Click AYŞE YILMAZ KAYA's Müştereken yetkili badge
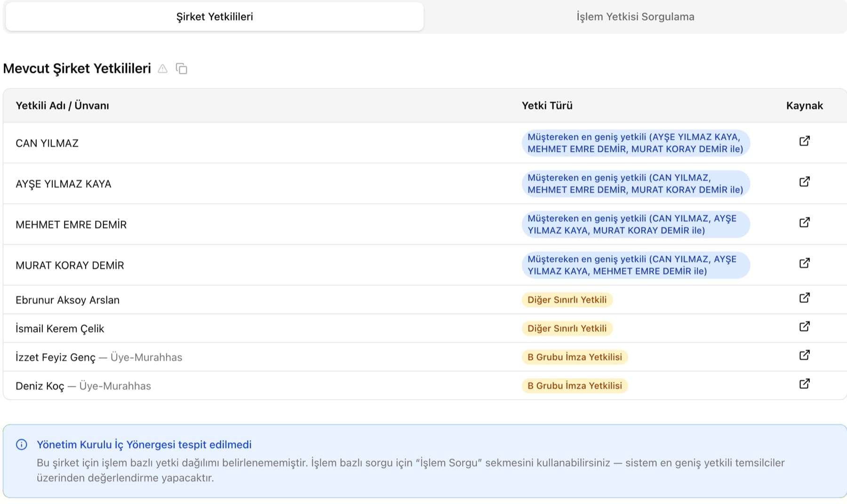Viewport: 847px width, 504px height. tap(635, 184)
